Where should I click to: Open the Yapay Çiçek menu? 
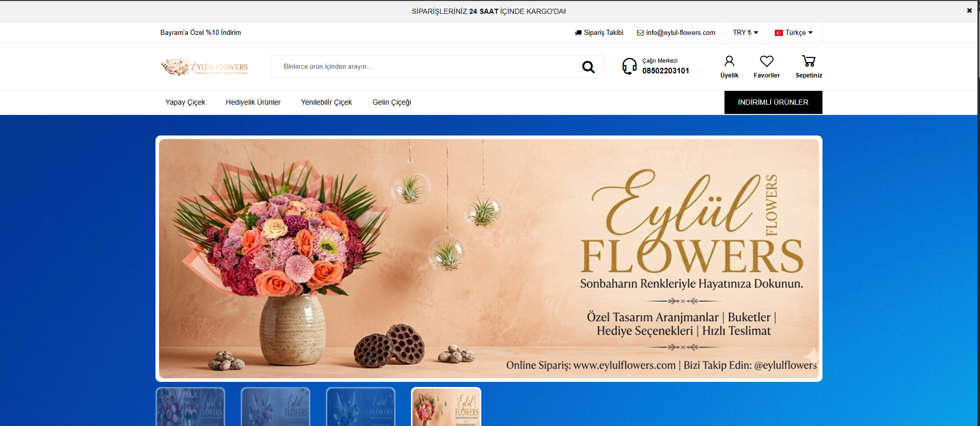[185, 103]
